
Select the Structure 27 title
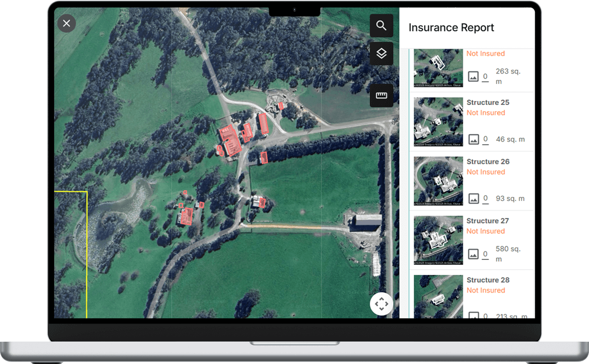487,221
